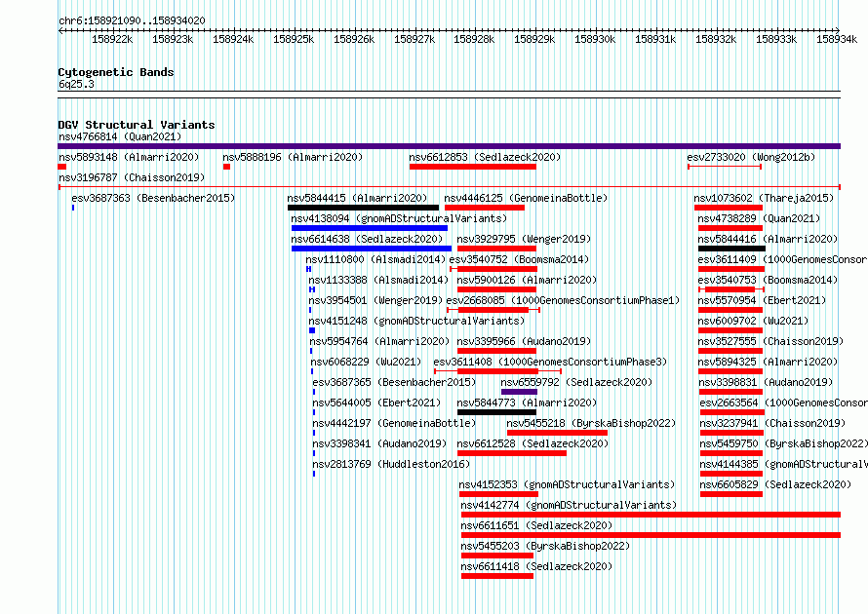Open nsv4152353 (gnomADStructuralVariants) variant
This screenshot has width=868, height=614.
567,484
